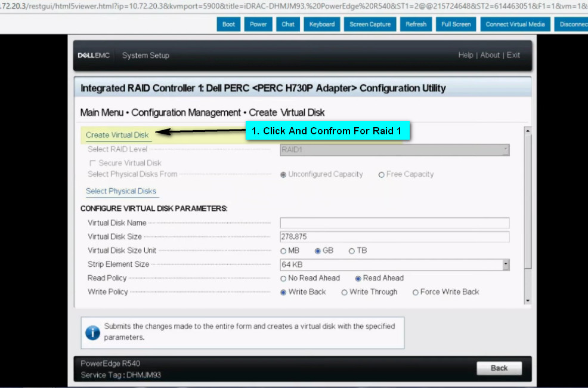Viewport: 588px width, 388px height.
Task: Click the Exit link
Action: pos(513,55)
